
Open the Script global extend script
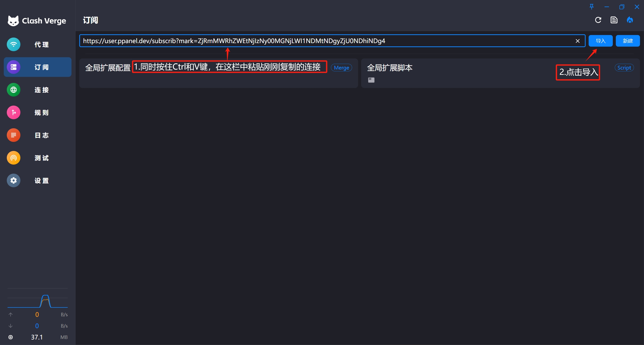click(624, 68)
